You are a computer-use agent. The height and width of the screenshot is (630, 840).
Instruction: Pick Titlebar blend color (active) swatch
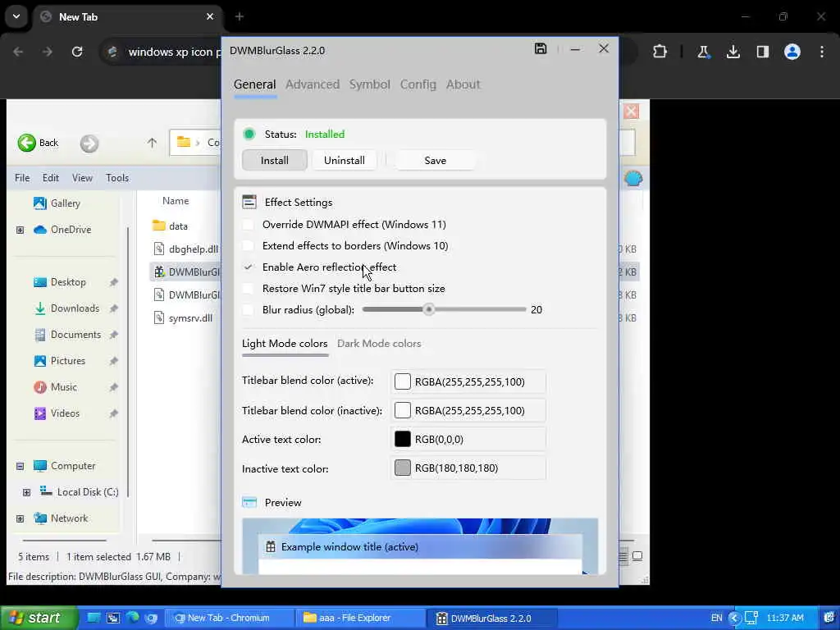(x=402, y=381)
